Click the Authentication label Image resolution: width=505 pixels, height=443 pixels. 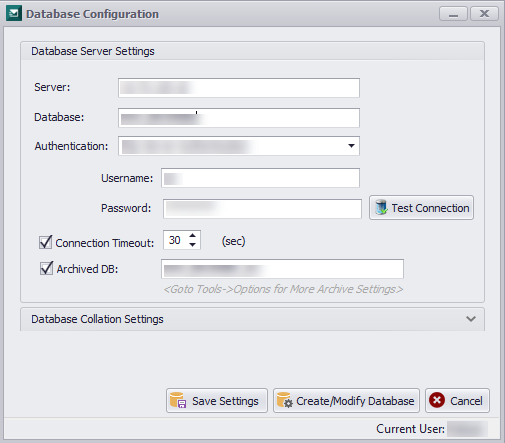pos(71,146)
